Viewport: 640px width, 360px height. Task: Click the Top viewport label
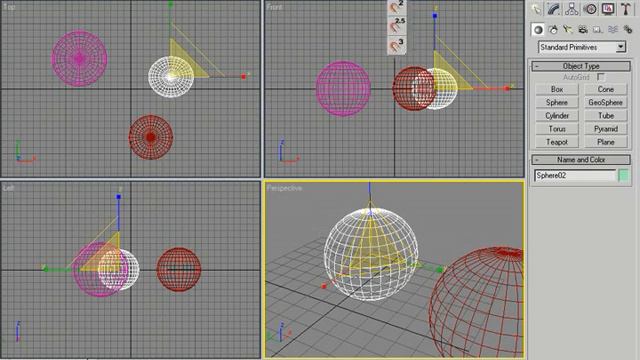[9, 7]
